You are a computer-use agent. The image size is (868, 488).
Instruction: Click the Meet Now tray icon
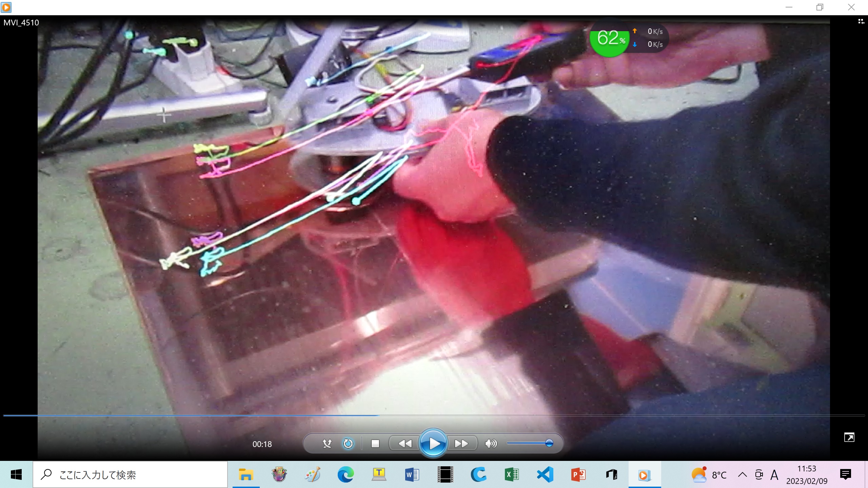(759, 474)
